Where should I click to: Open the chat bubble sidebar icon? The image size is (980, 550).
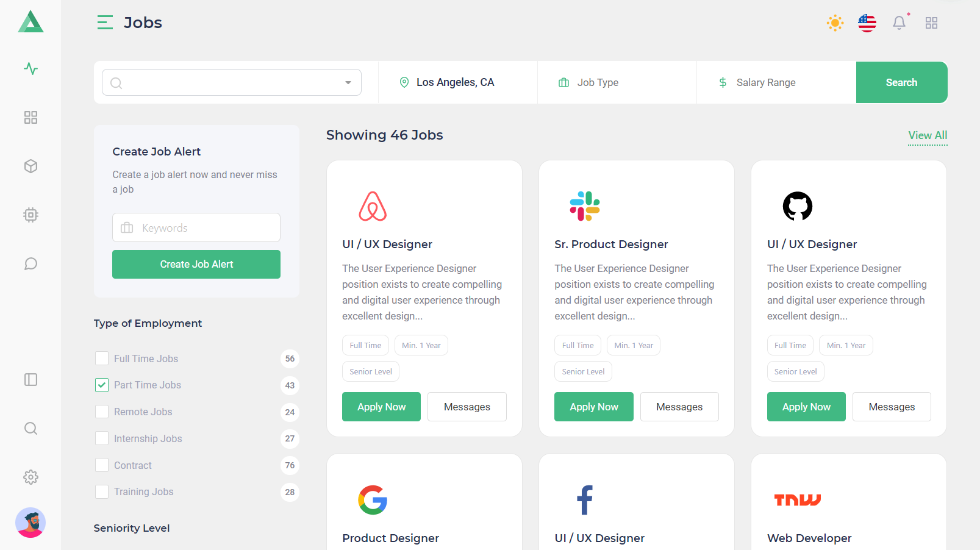click(x=30, y=263)
